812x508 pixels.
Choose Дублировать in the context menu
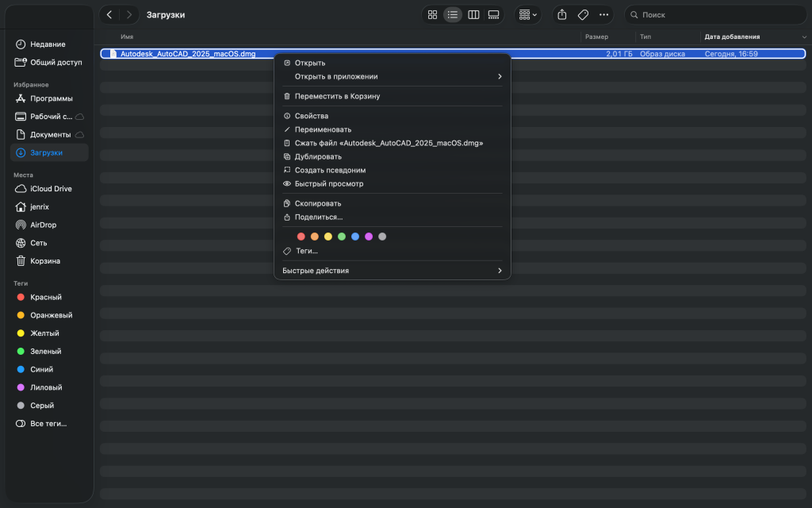point(392,156)
